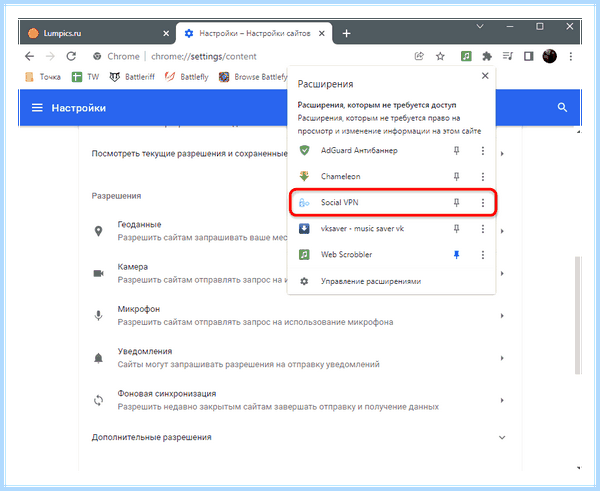600x491 pixels.
Task: Unpin the Web Scrobbler extension
Action: coord(456,254)
